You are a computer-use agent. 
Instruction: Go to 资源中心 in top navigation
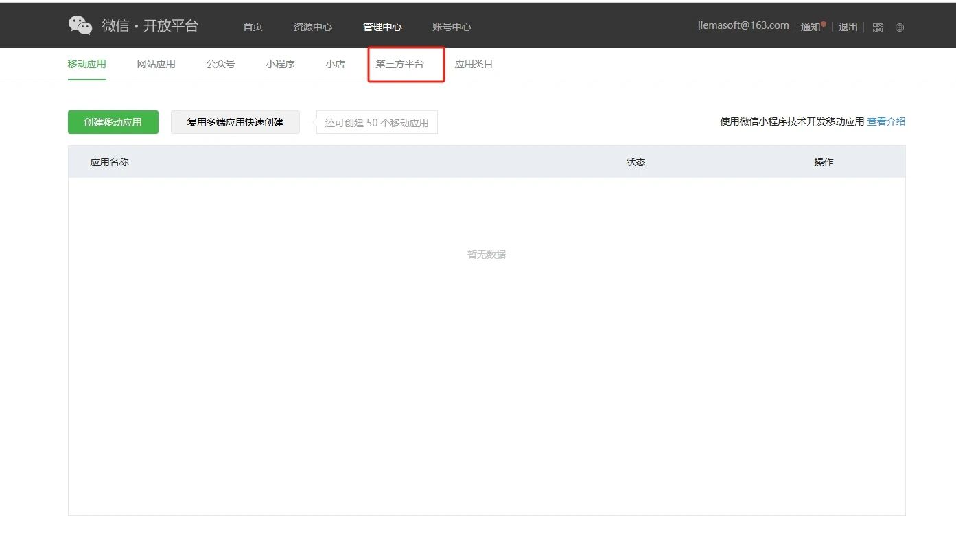pos(312,27)
